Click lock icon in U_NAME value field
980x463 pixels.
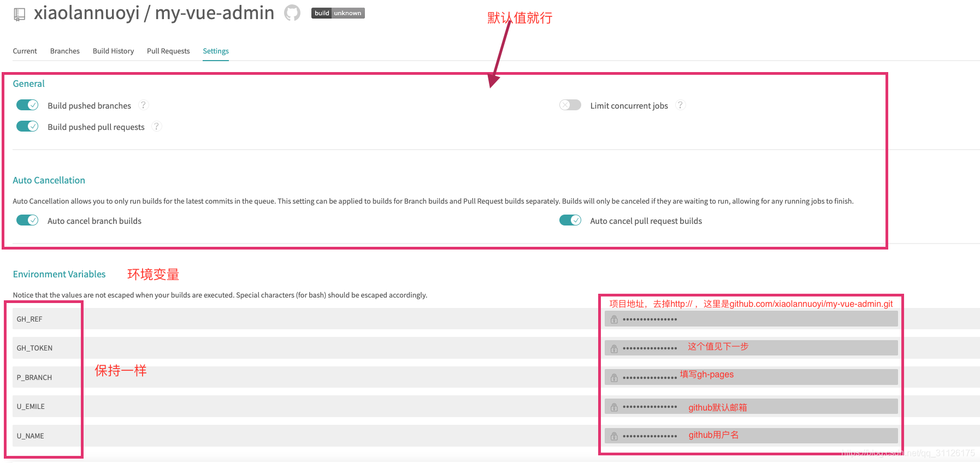614,436
